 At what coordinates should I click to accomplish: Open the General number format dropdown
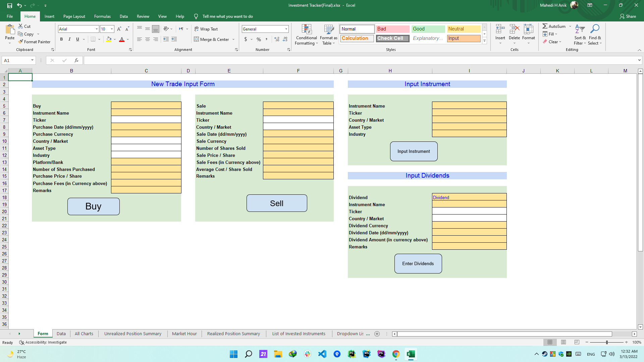tap(286, 29)
